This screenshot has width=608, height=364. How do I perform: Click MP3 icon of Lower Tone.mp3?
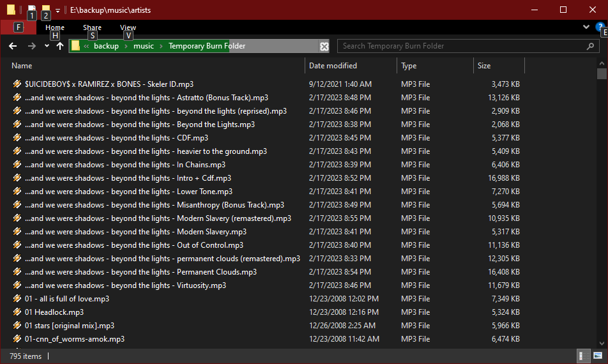(x=17, y=191)
